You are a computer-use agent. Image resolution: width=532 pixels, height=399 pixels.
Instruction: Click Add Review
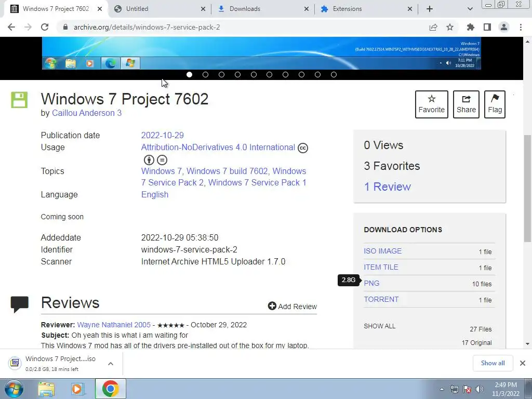pos(292,307)
